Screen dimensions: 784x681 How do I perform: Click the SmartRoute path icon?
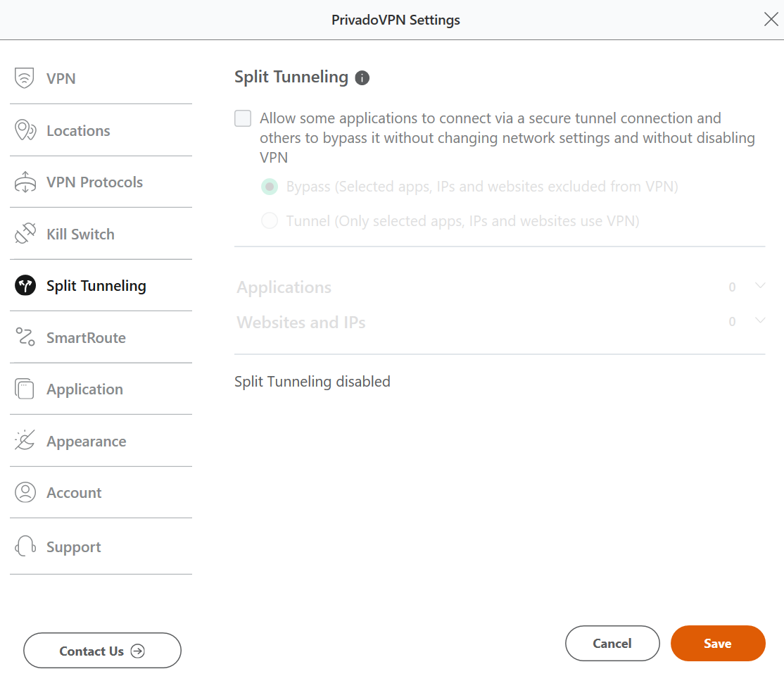pyautogui.click(x=25, y=337)
